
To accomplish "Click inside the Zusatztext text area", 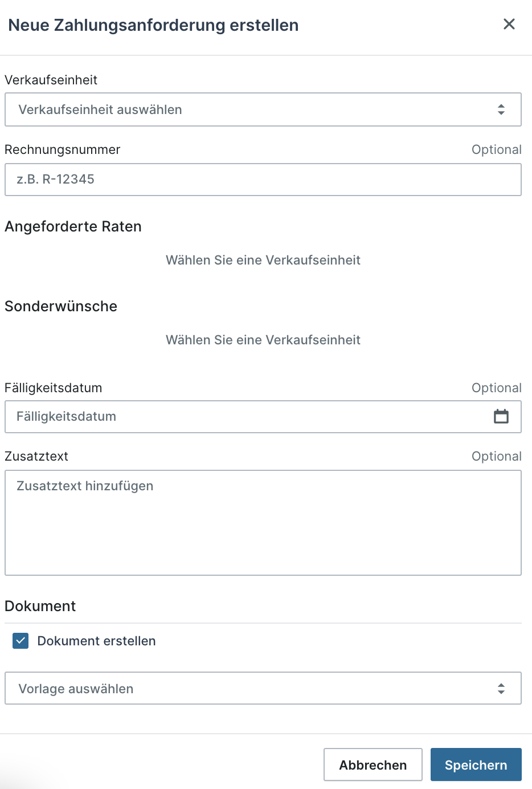I will point(263,523).
